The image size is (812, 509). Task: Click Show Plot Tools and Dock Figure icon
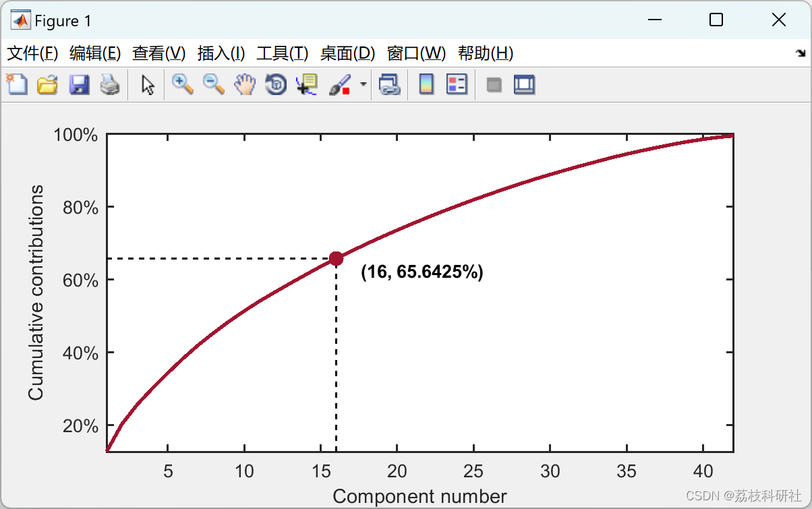click(x=524, y=84)
